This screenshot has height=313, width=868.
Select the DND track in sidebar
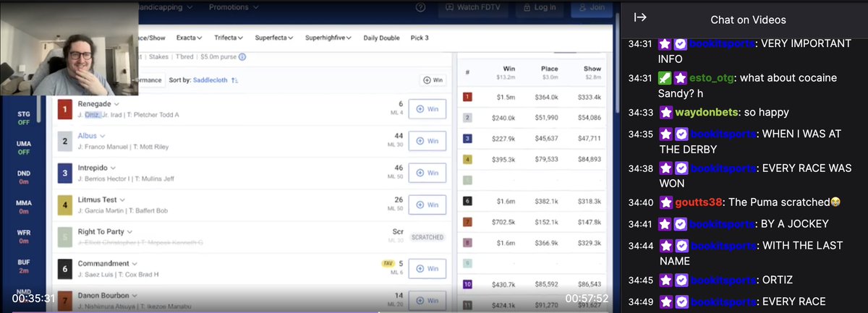tap(24, 177)
